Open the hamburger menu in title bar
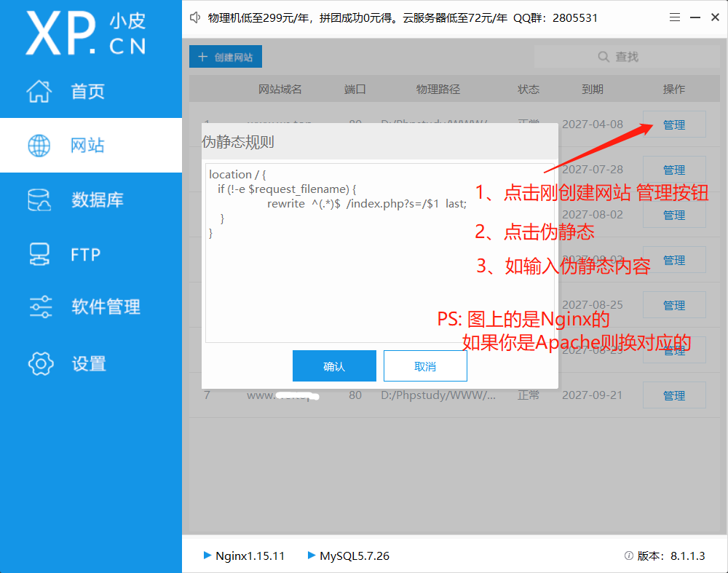Viewport: 728px width, 573px height. 675,17
